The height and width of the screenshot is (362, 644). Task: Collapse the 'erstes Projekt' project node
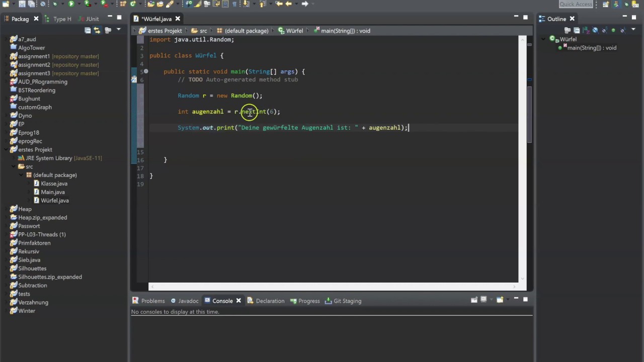point(6,150)
